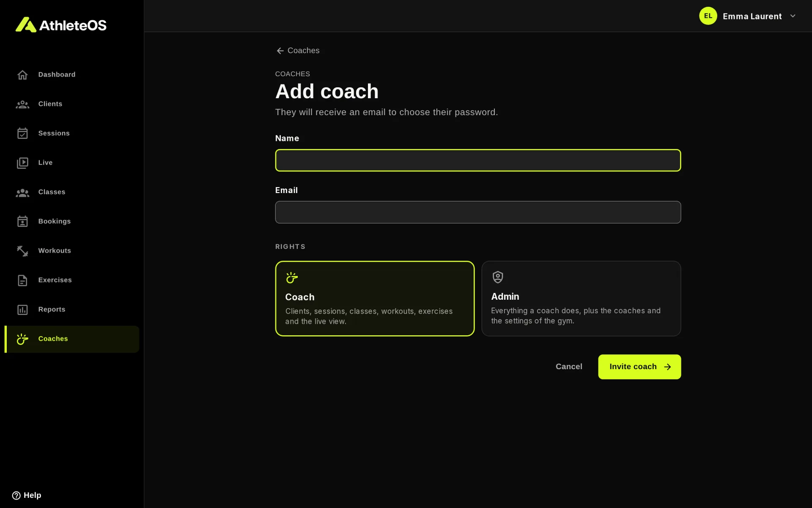The height and width of the screenshot is (508, 812).
Task: Click the shield icon on Admin card
Action: coord(498,277)
